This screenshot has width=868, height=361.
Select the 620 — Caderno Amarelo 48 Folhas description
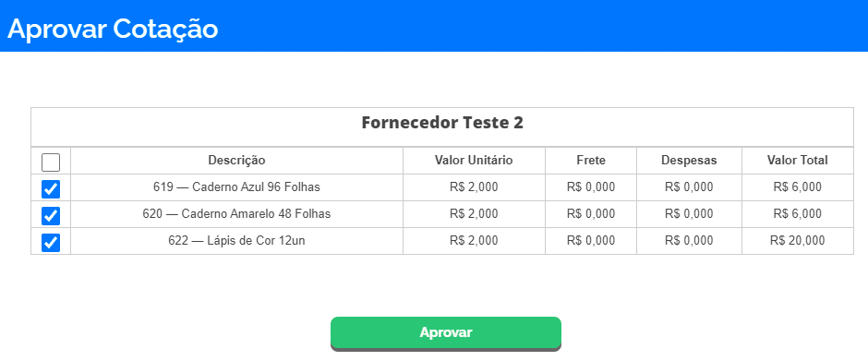(237, 213)
